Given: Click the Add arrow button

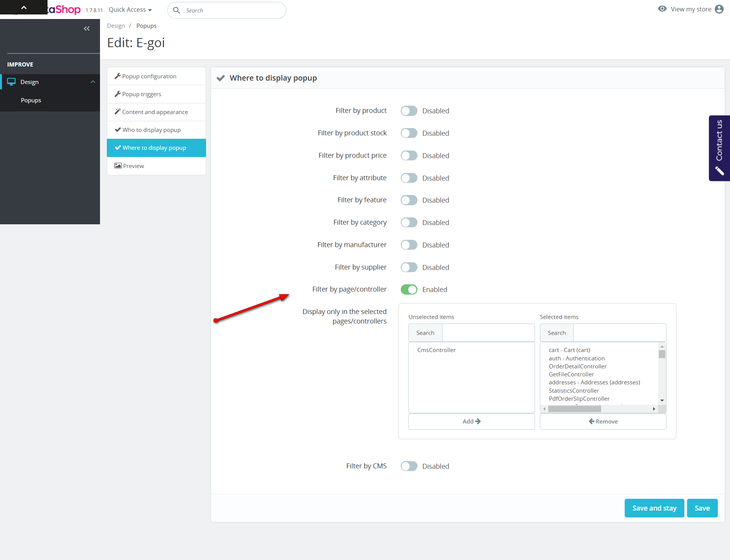Looking at the screenshot, I should coord(471,421).
